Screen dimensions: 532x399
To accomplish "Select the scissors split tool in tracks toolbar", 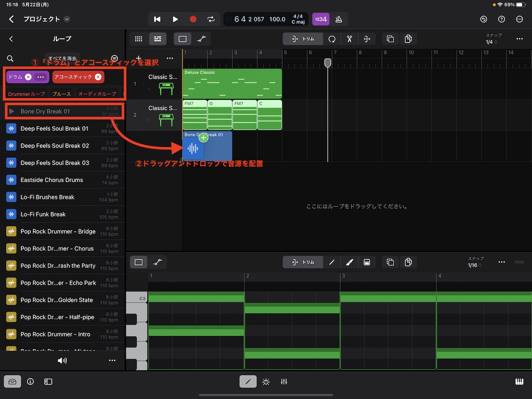I will 350,39.
